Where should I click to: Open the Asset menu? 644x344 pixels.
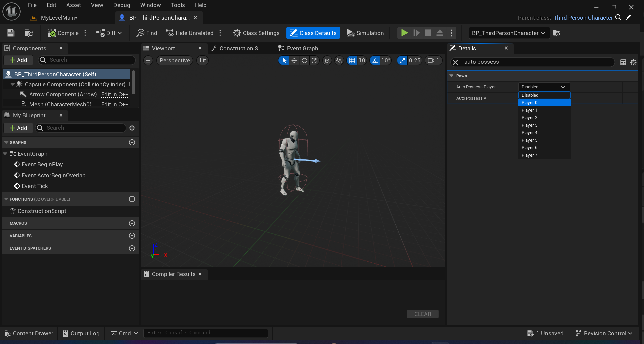pyautogui.click(x=73, y=5)
